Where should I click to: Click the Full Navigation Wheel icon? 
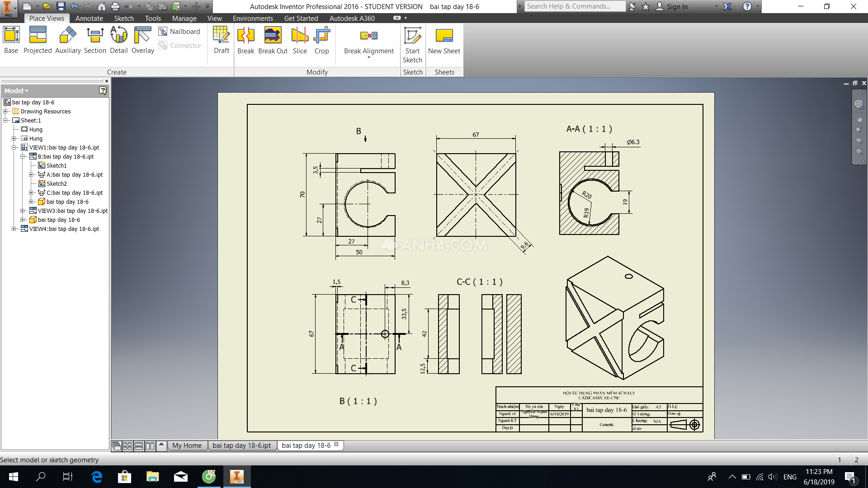pyautogui.click(x=858, y=104)
